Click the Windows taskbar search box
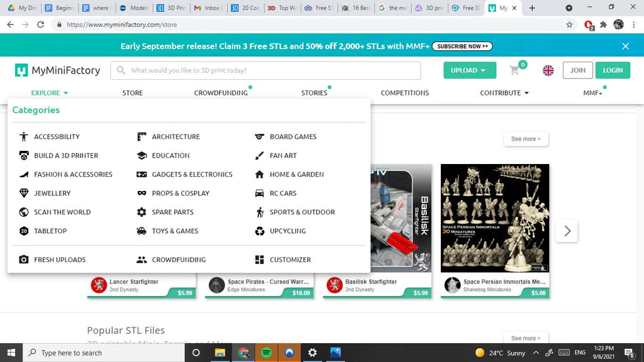Screen dimensions: 644x362 (x=104, y=353)
